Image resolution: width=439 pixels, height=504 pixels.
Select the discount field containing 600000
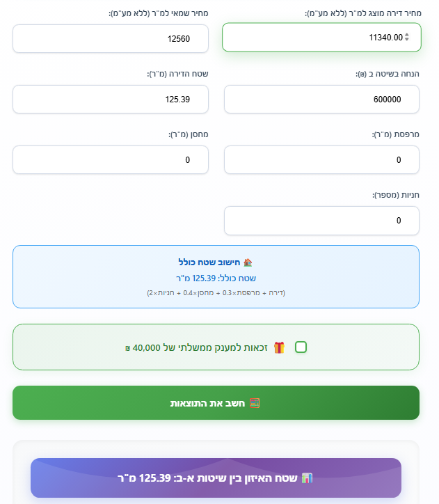321,100
